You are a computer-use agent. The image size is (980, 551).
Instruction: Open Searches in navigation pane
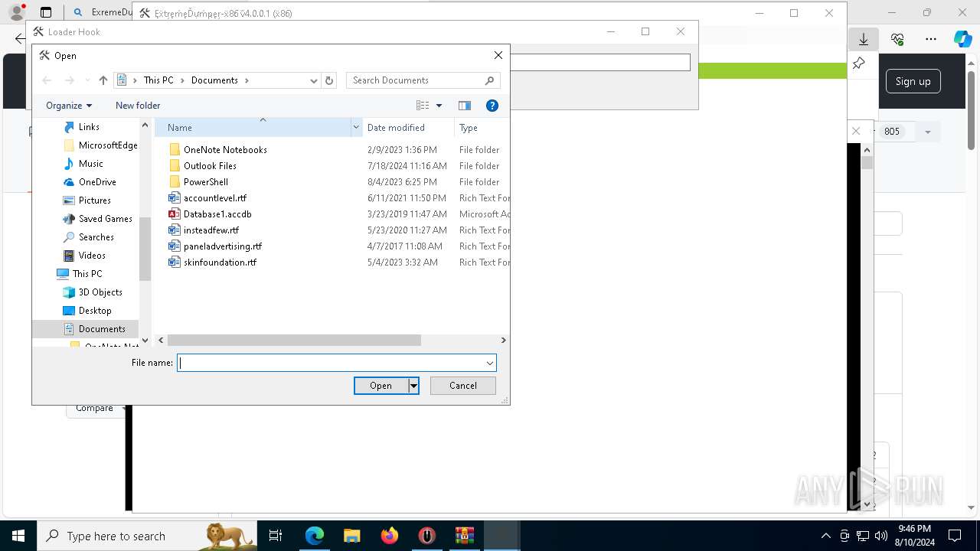click(x=96, y=237)
